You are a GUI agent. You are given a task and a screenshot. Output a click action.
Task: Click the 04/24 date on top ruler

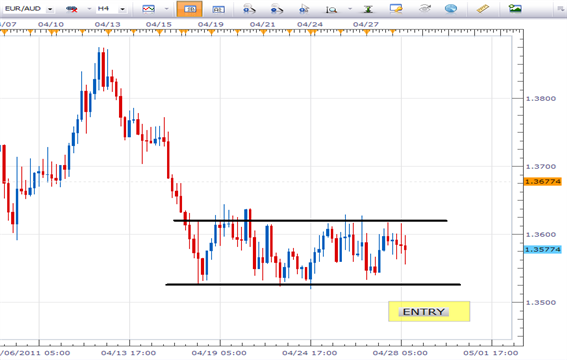(310, 25)
